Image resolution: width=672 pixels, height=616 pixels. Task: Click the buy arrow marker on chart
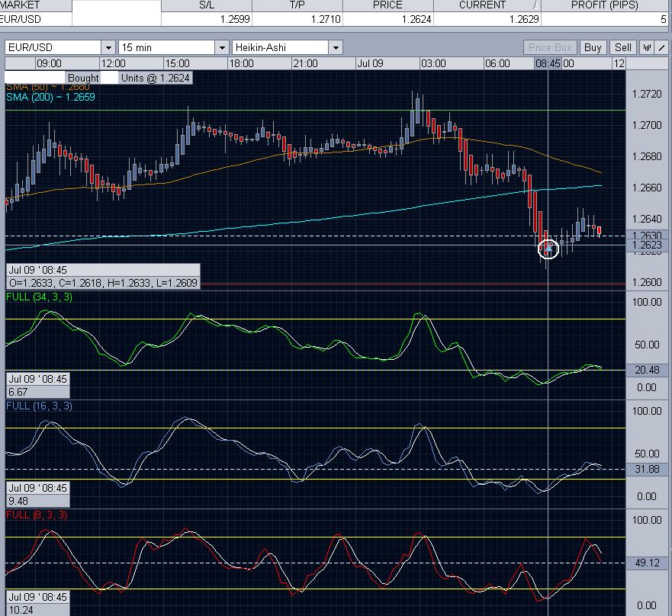coord(548,248)
